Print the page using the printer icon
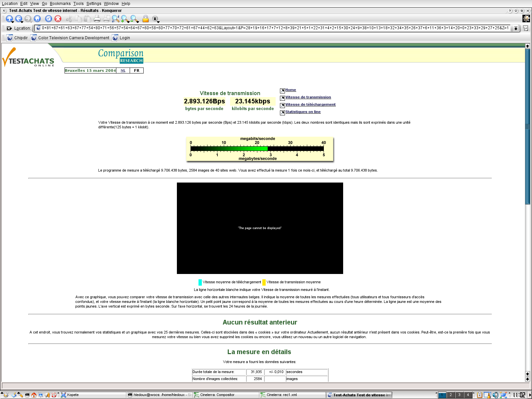The height and width of the screenshot is (399, 532). pyautogui.click(x=97, y=19)
